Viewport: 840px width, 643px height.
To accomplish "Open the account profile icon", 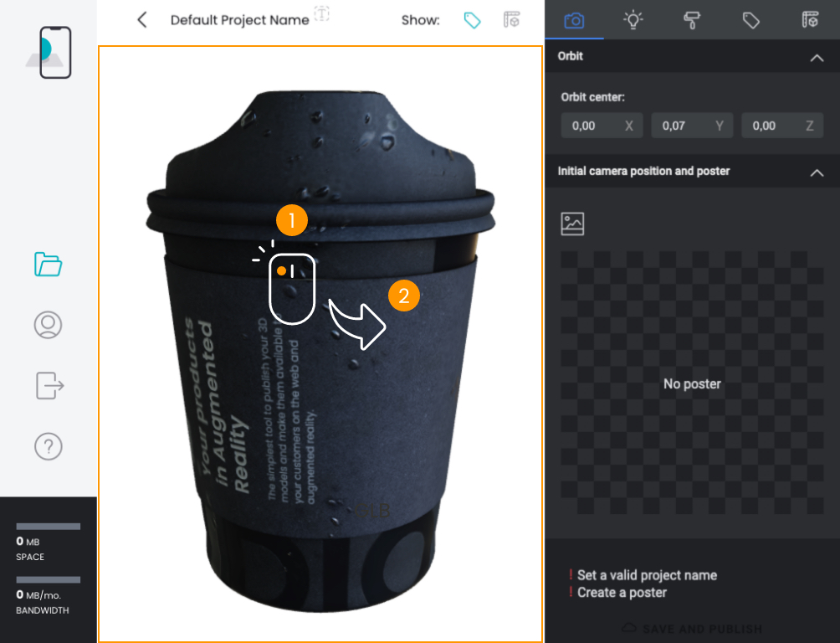I will pyautogui.click(x=48, y=325).
